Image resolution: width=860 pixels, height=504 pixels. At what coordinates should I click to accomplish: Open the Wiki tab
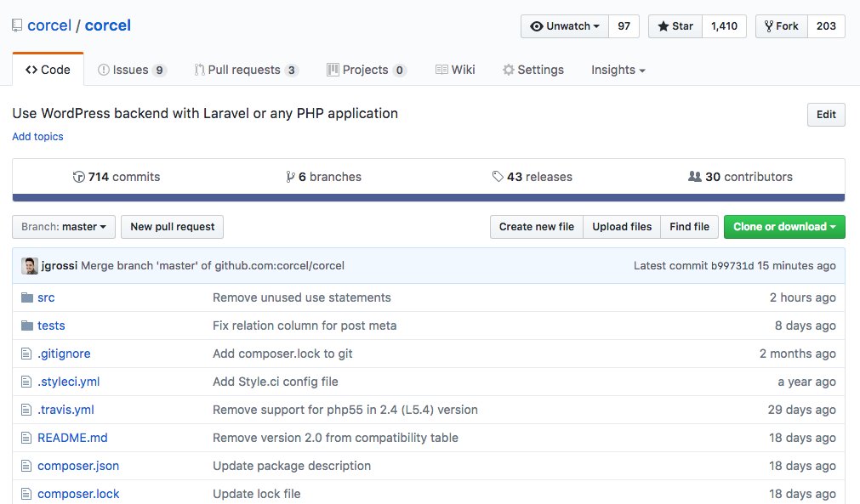pyautogui.click(x=455, y=70)
